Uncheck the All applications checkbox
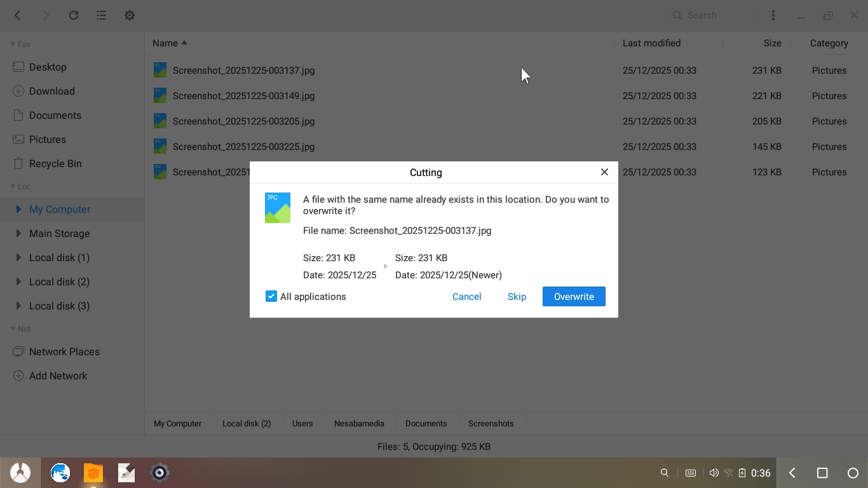The width and height of the screenshot is (868, 488). point(271,297)
